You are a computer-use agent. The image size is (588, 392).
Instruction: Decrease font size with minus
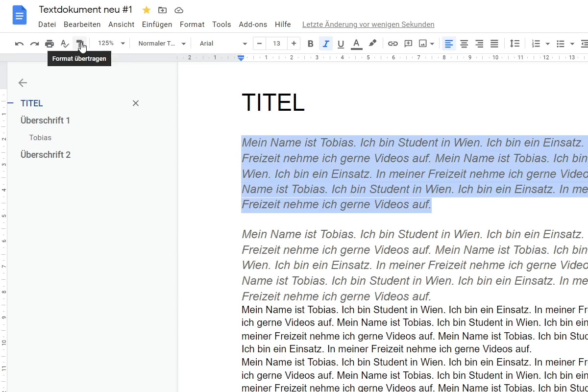point(259,44)
